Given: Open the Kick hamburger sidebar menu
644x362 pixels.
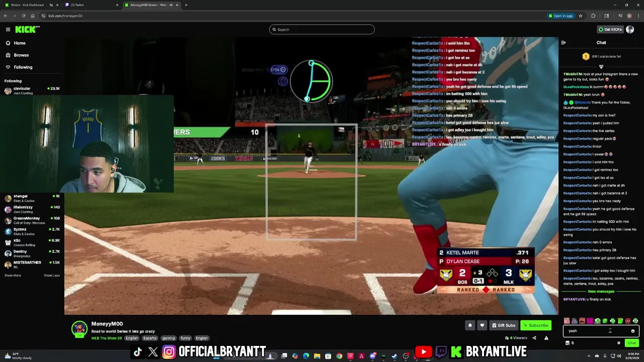Looking at the screenshot, I should tap(8, 30).
